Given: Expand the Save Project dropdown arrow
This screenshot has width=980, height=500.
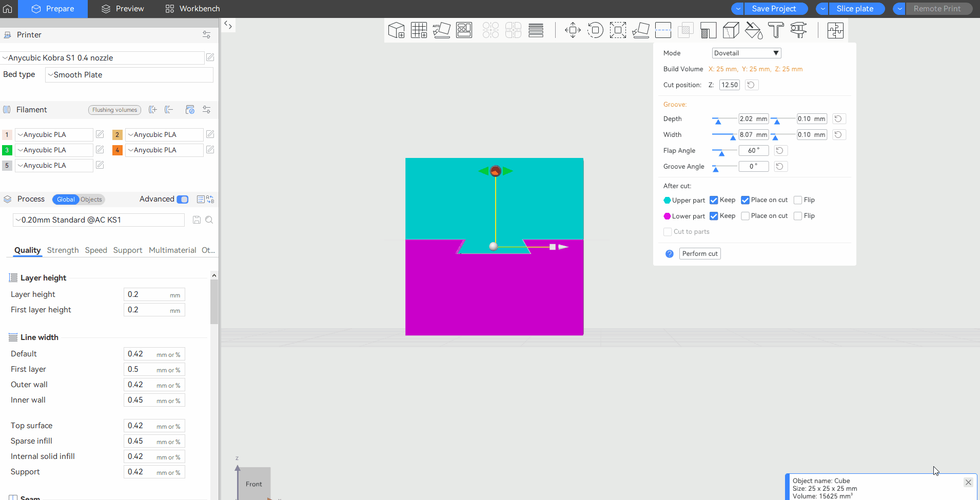Looking at the screenshot, I should coord(738,9).
